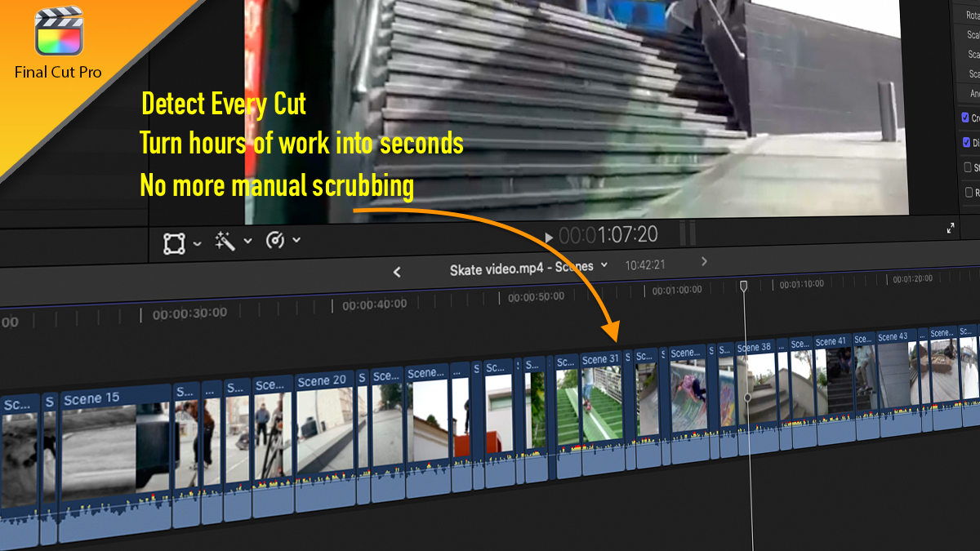Select the Transform tool icon
980x551 pixels.
point(175,242)
